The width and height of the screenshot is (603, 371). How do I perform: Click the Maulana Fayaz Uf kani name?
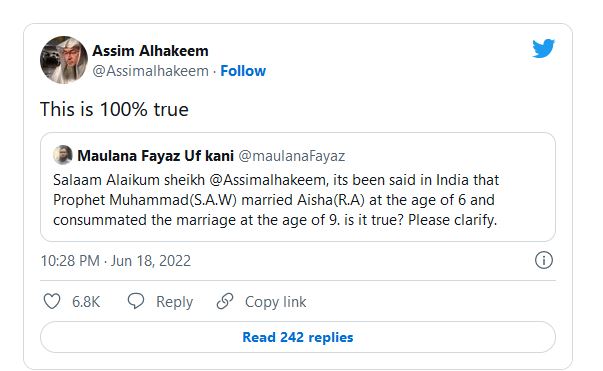click(x=155, y=156)
